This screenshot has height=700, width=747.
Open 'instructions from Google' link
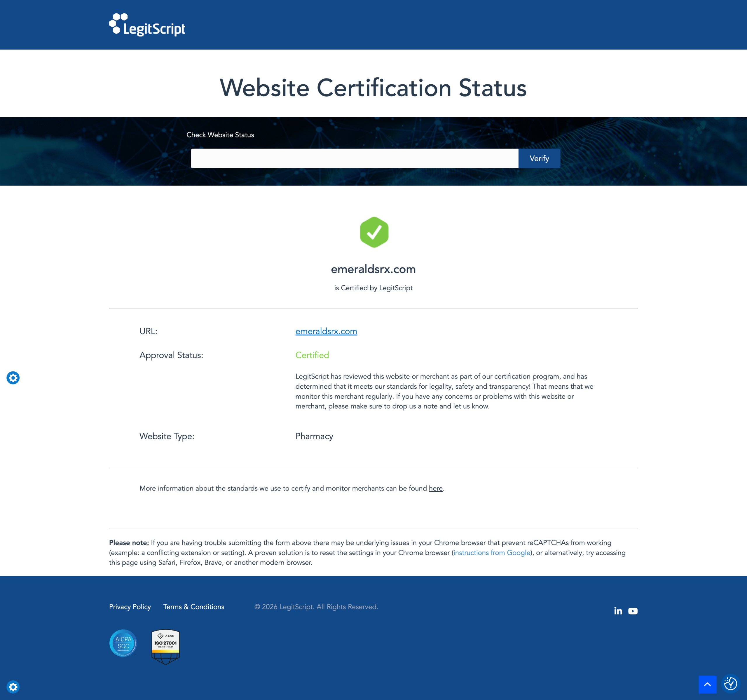[x=491, y=553]
